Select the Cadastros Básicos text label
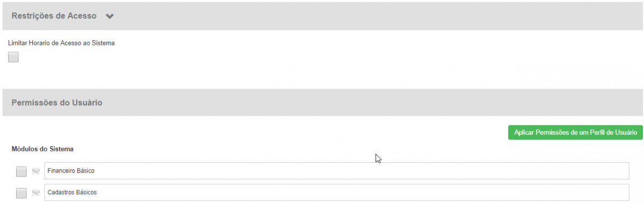Image resolution: width=644 pixels, height=204 pixels. pyautogui.click(x=72, y=192)
